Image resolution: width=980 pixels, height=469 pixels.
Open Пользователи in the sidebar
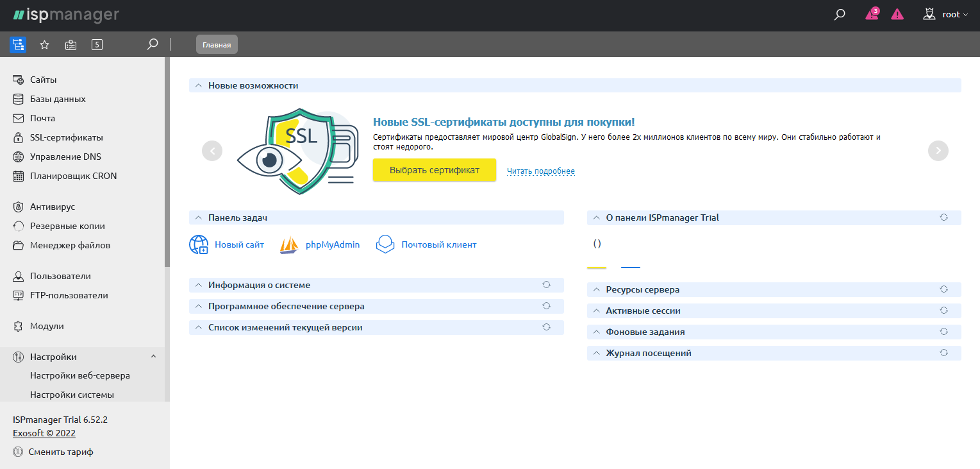(x=60, y=276)
